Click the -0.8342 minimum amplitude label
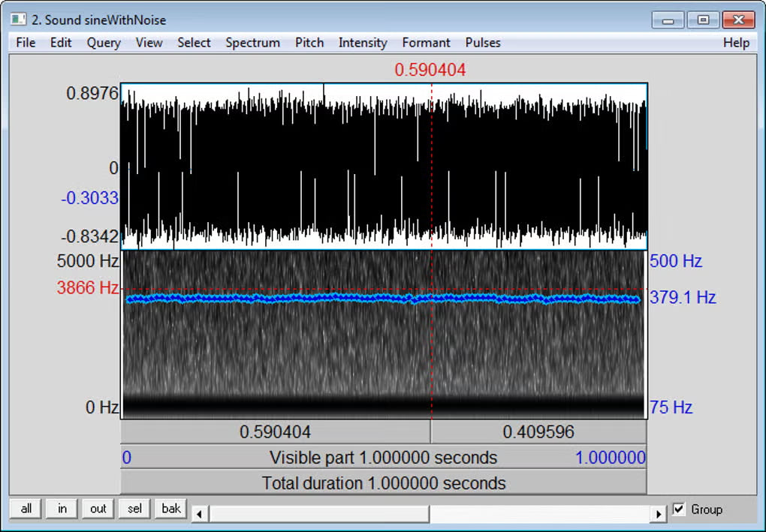The image size is (766, 532). click(89, 236)
